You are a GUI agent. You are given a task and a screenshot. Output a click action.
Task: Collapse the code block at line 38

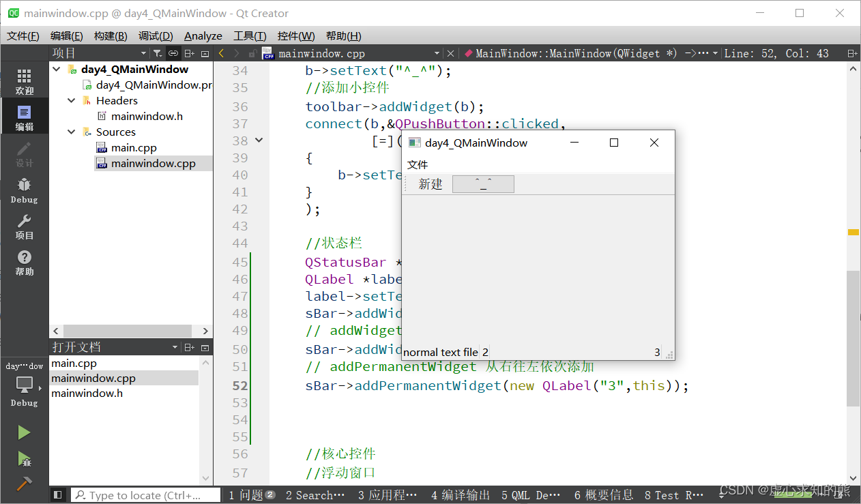pos(259,140)
